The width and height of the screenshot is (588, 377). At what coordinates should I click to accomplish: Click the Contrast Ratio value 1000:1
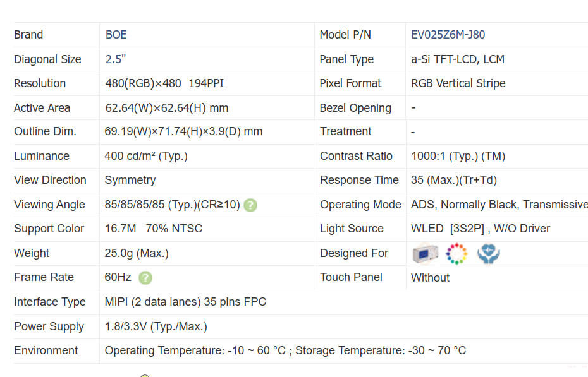458,156
